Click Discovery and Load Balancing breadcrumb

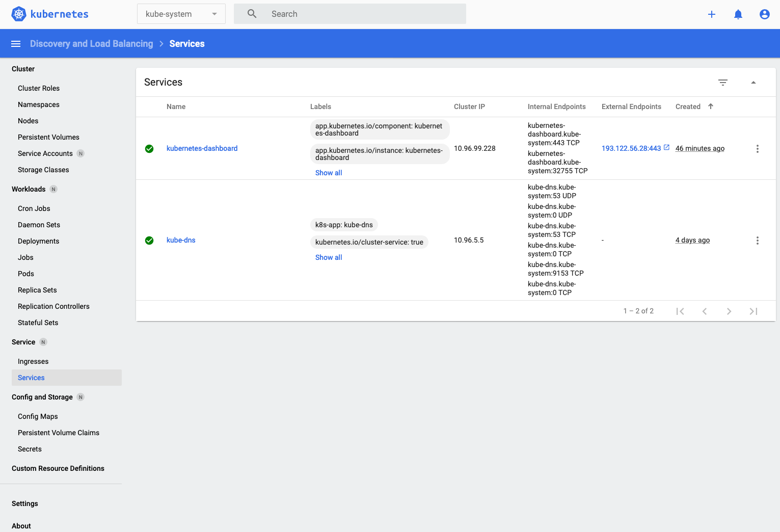pos(92,44)
